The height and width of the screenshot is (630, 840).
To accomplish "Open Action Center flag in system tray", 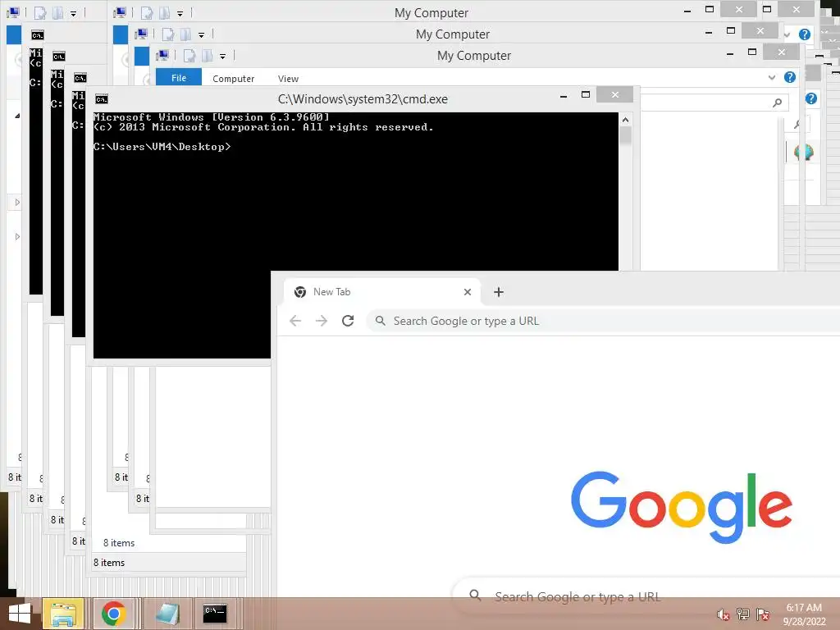I will tap(763, 614).
